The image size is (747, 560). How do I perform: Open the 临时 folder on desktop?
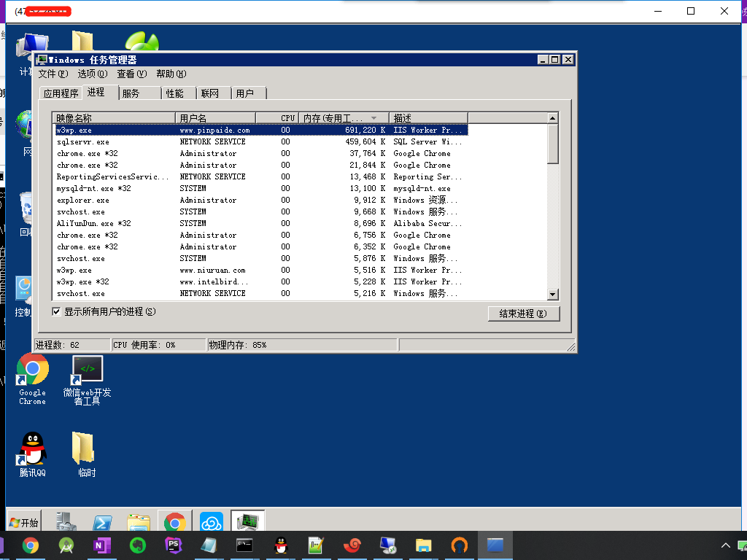pos(84,449)
